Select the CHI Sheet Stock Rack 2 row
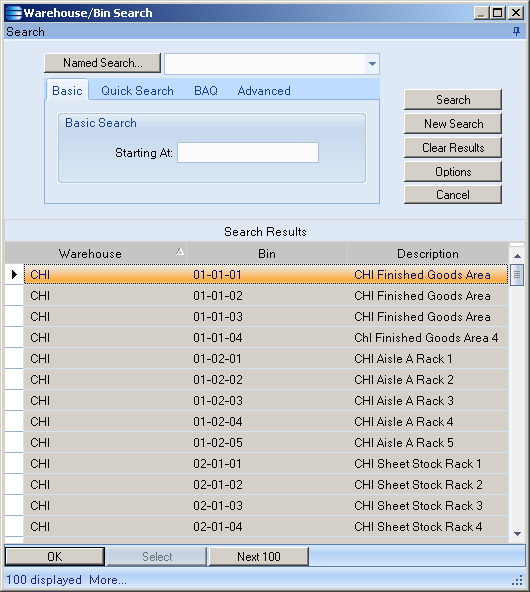Screen dimensions: 530x592 pos(266,484)
